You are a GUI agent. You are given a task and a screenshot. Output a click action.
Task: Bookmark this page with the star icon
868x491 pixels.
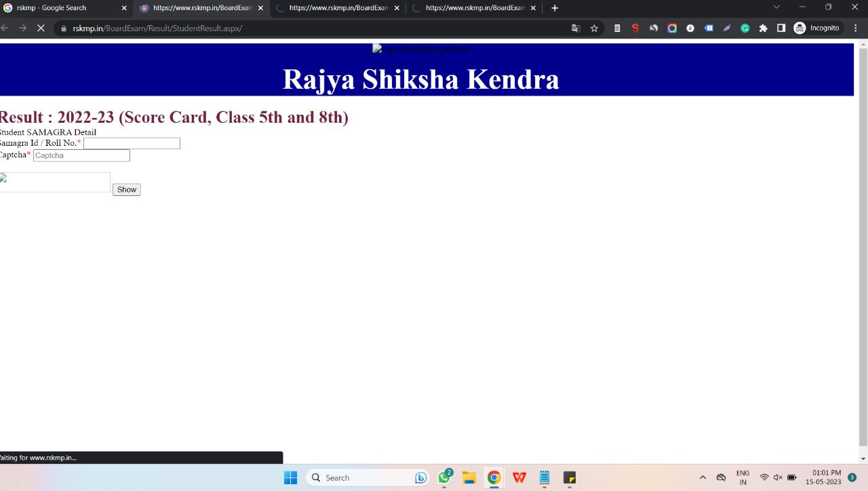pyautogui.click(x=594, y=28)
